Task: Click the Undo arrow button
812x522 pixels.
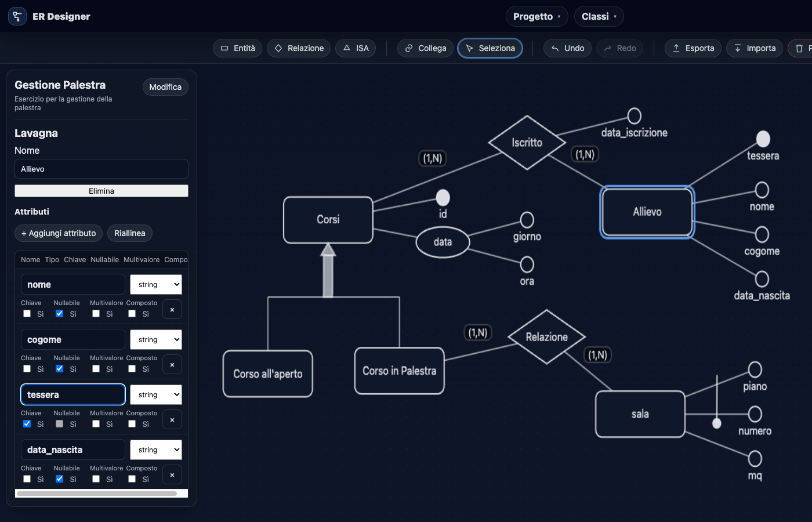Action: 567,48
